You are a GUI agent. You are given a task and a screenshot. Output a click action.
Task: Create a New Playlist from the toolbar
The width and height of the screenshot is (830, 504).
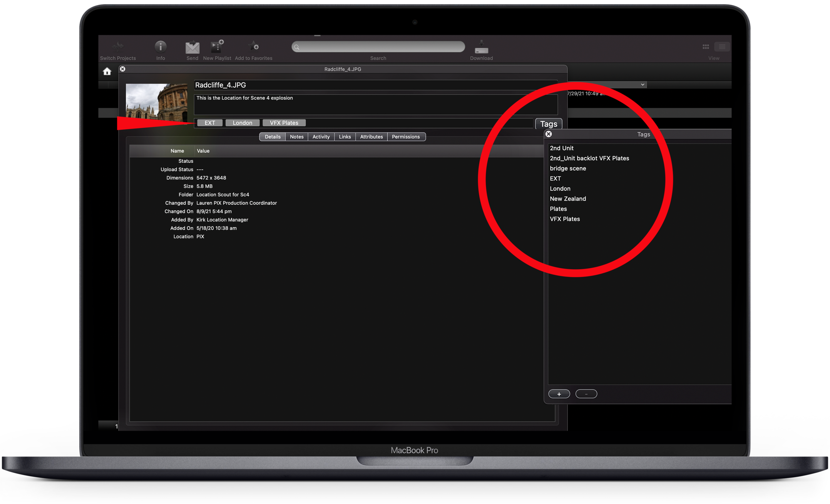[x=217, y=47]
